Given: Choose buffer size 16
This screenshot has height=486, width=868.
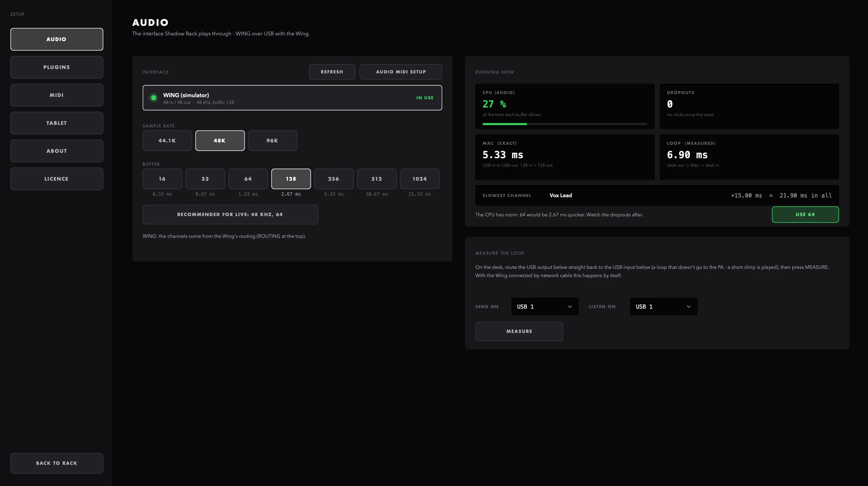Looking at the screenshot, I should point(162,179).
